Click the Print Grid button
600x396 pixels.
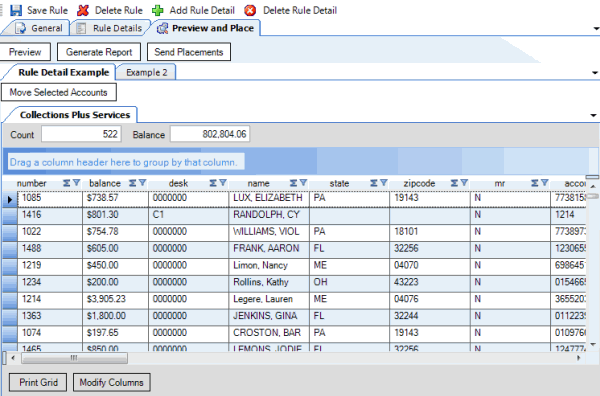point(38,382)
